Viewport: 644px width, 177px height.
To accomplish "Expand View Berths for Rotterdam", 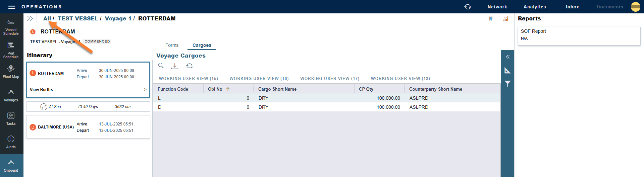I will (88, 90).
